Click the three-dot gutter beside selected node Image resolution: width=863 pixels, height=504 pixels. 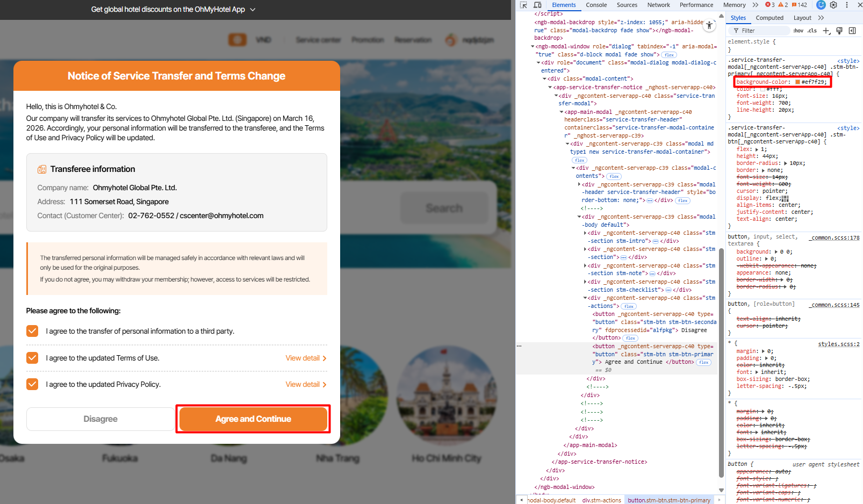[x=519, y=346]
